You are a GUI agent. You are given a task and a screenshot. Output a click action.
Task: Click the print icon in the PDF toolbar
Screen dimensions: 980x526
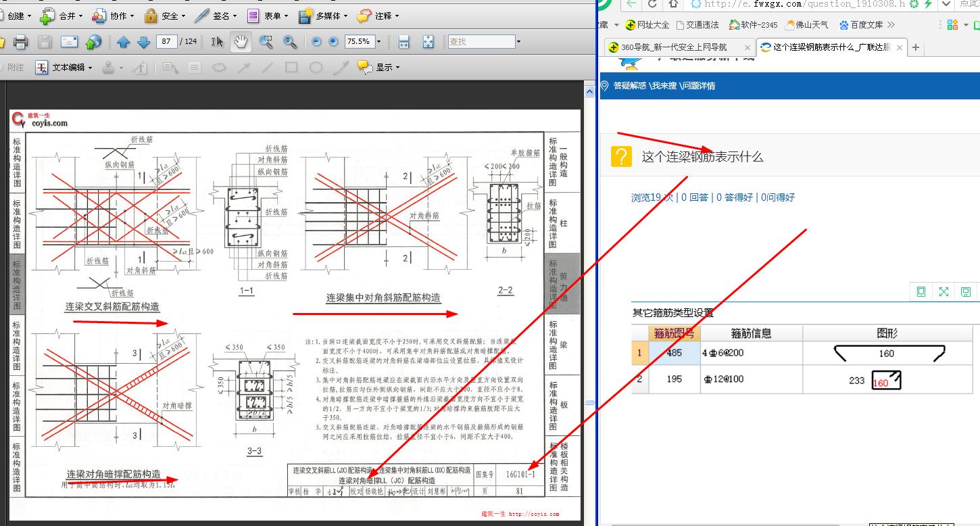[21, 42]
